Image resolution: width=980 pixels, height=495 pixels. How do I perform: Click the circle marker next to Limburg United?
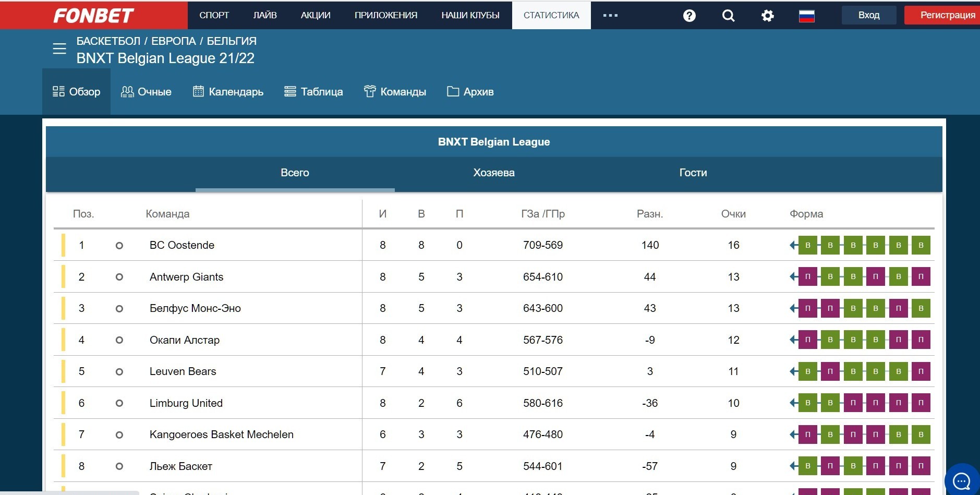[119, 403]
